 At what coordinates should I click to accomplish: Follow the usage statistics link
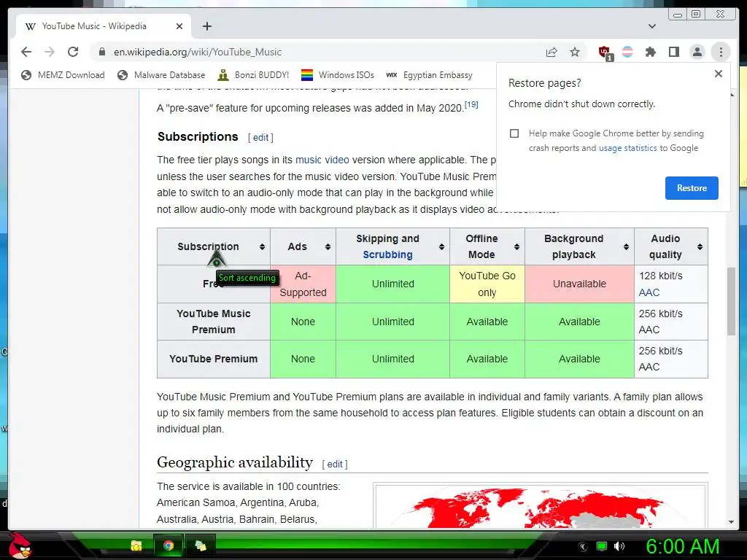628,148
